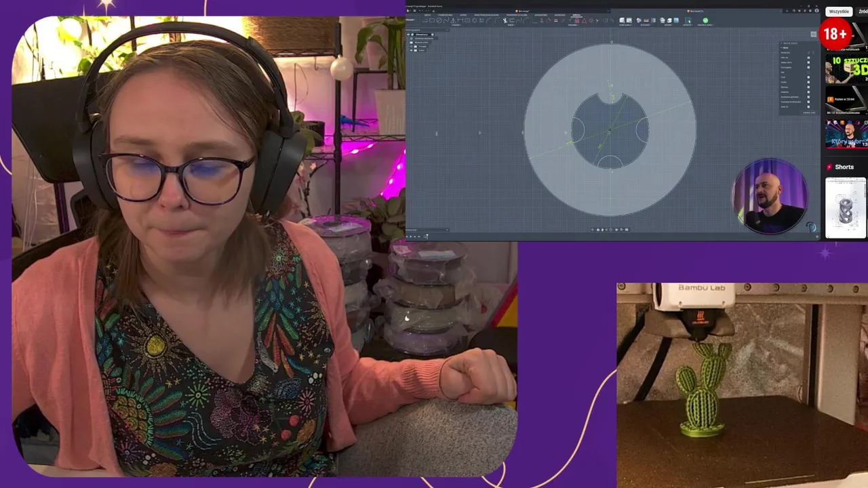
Task: Toggle Punkty checkbox in sketch palette
Action: (x=808, y=82)
